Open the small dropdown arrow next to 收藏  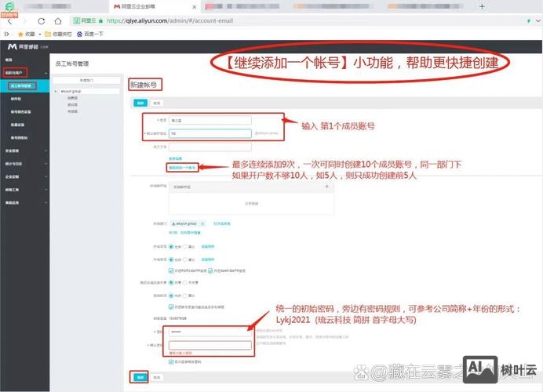click(40, 34)
